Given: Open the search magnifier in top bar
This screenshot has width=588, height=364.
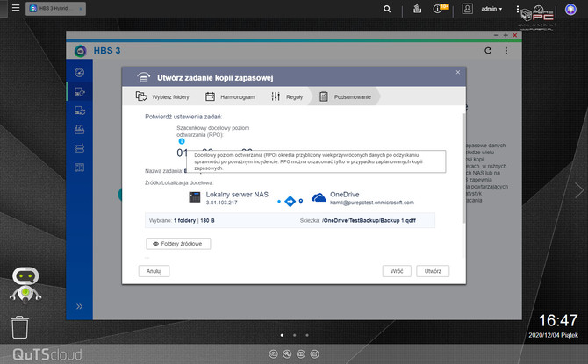Looking at the screenshot, I should [x=387, y=9].
